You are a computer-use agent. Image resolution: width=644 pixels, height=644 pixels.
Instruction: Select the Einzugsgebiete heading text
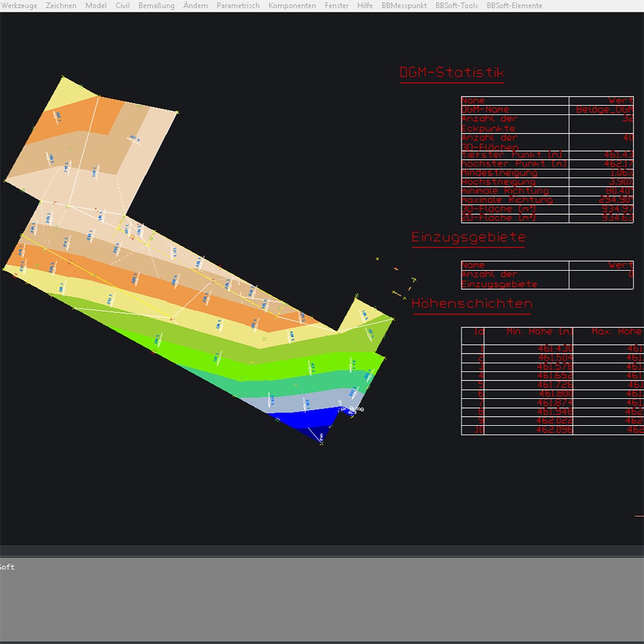click(x=468, y=237)
